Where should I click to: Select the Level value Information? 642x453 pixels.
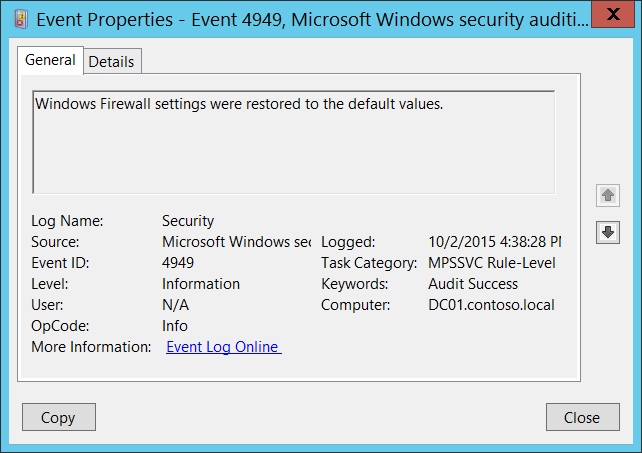pos(200,283)
